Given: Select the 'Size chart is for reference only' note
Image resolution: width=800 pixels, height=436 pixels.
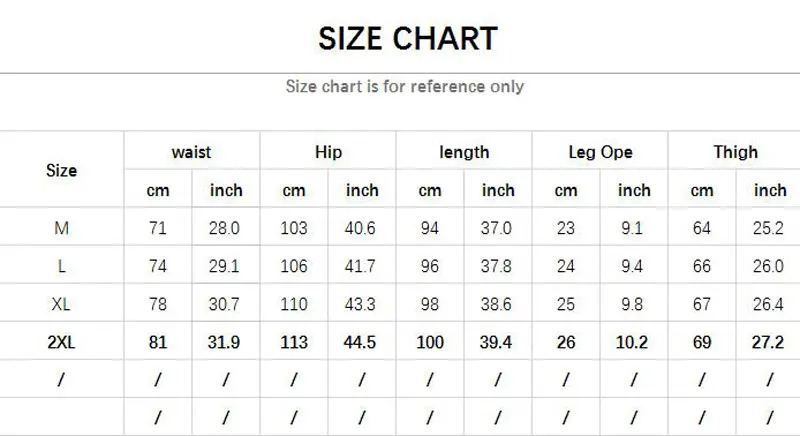Looking at the screenshot, I should pyautogui.click(x=405, y=86).
